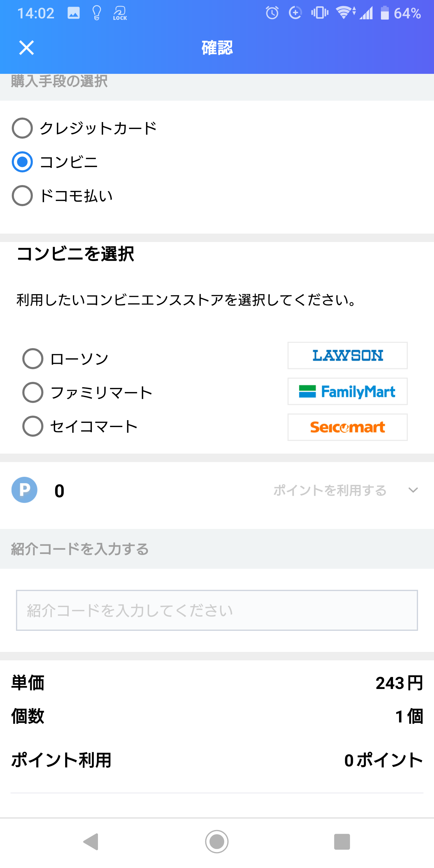Image resolution: width=434 pixels, height=868 pixels.
Task: Tap Android home navigation button
Action: coord(217,842)
